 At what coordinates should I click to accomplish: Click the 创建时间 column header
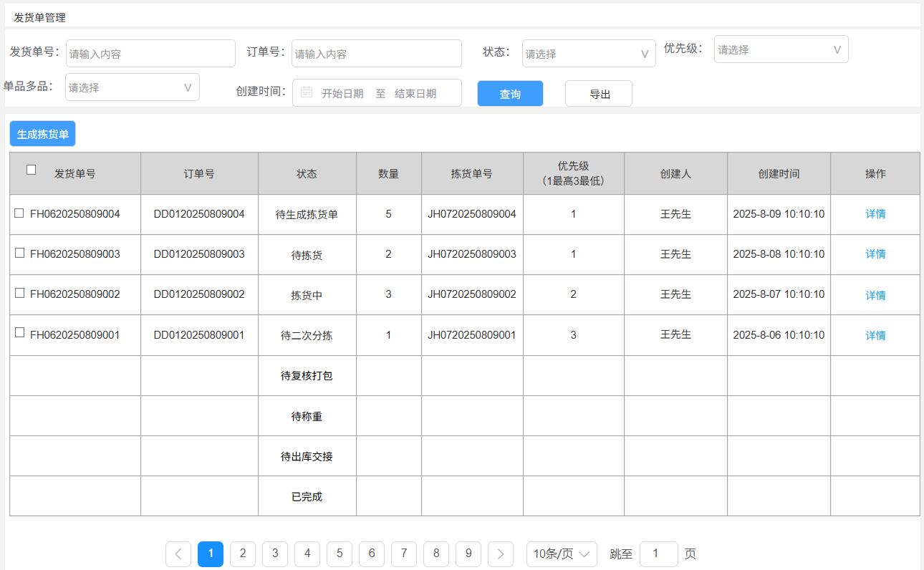779,173
